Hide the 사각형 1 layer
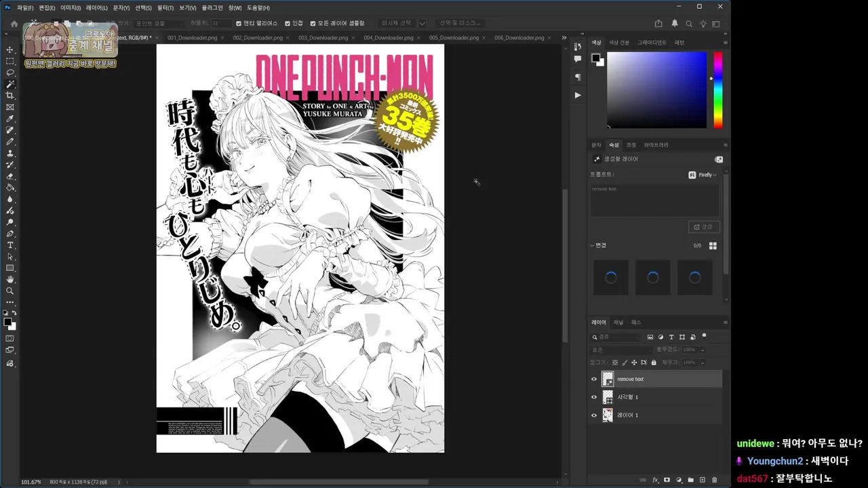 (x=594, y=397)
